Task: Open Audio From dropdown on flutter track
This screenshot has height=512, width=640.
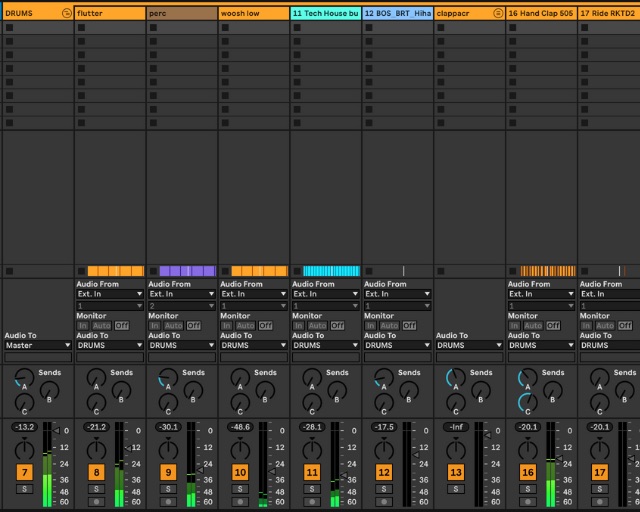Action: click(x=109, y=294)
